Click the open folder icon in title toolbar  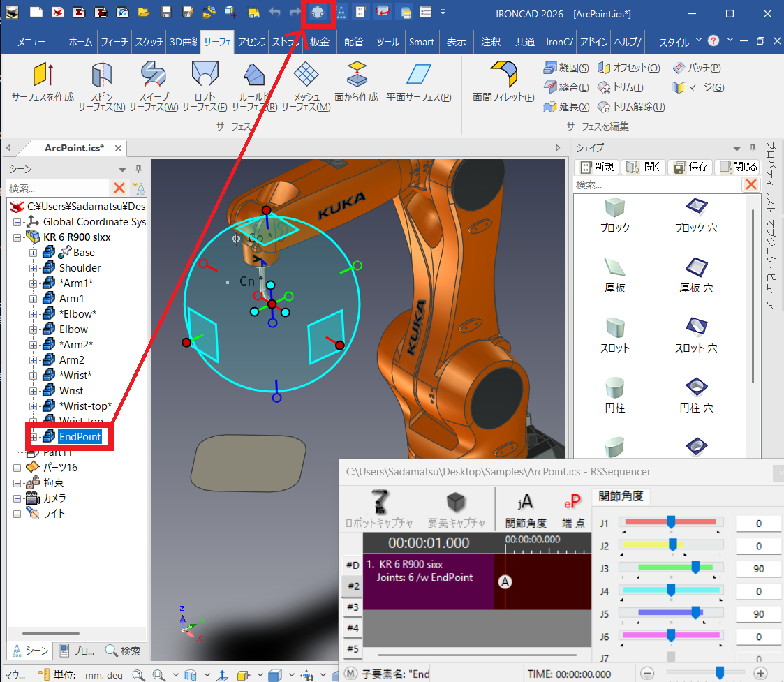[x=144, y=13]
